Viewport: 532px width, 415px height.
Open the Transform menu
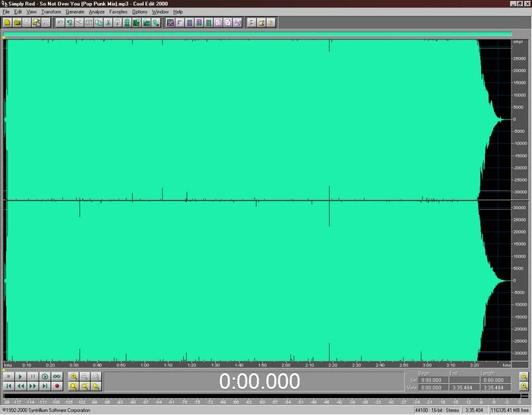tap(51, 12)
